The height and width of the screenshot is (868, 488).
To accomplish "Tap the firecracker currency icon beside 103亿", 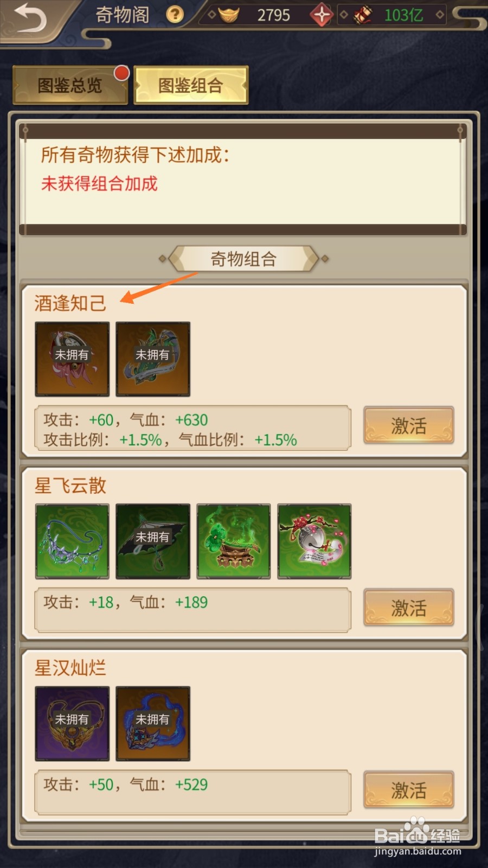I will tap(363, 15).
